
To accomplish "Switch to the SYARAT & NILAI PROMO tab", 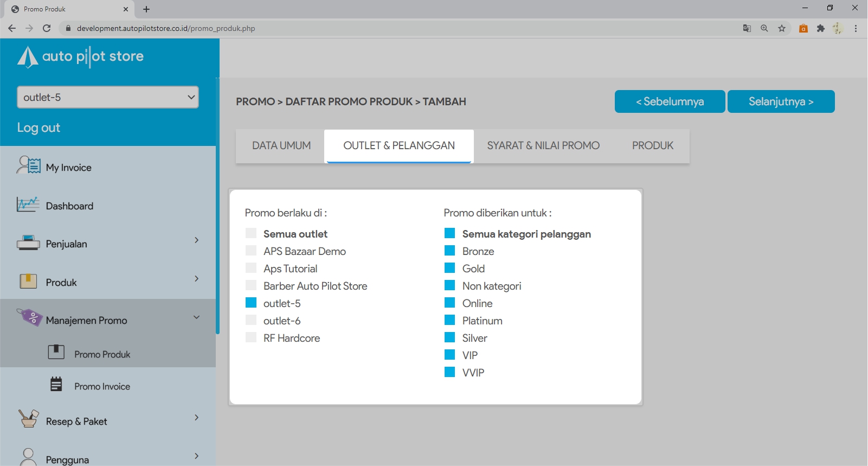I will [543, 145].
